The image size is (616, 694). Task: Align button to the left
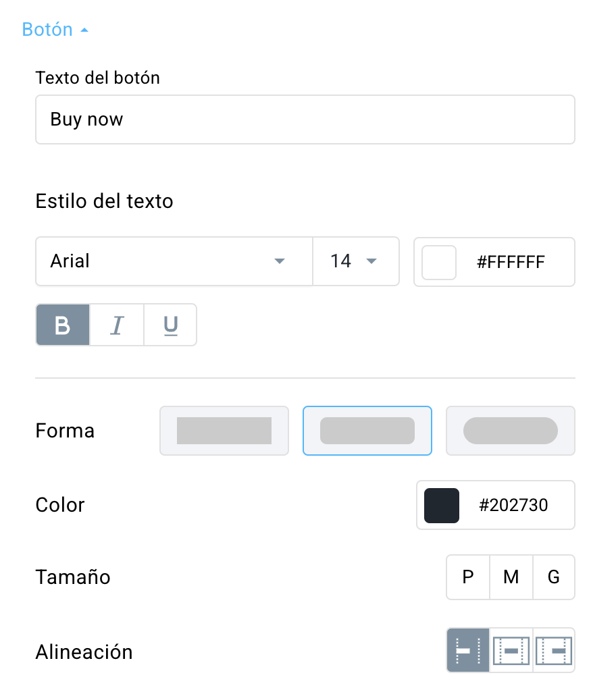click(x=468, y=650)
